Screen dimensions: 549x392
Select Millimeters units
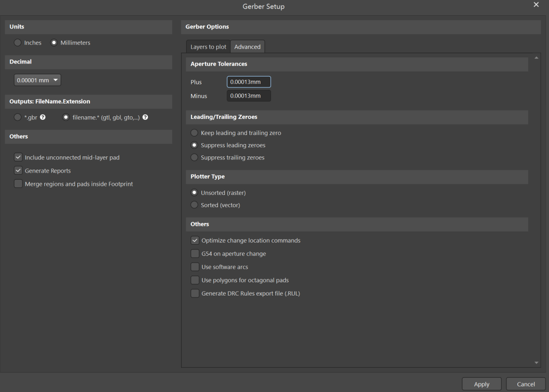coord(54,43)
